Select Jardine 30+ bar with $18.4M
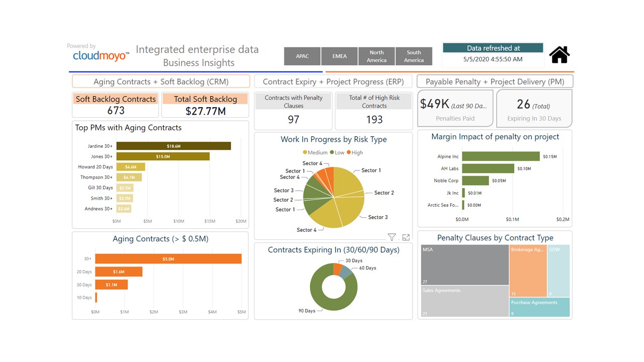The width and height of the screenshot is (644, 362). coord(174,146)
